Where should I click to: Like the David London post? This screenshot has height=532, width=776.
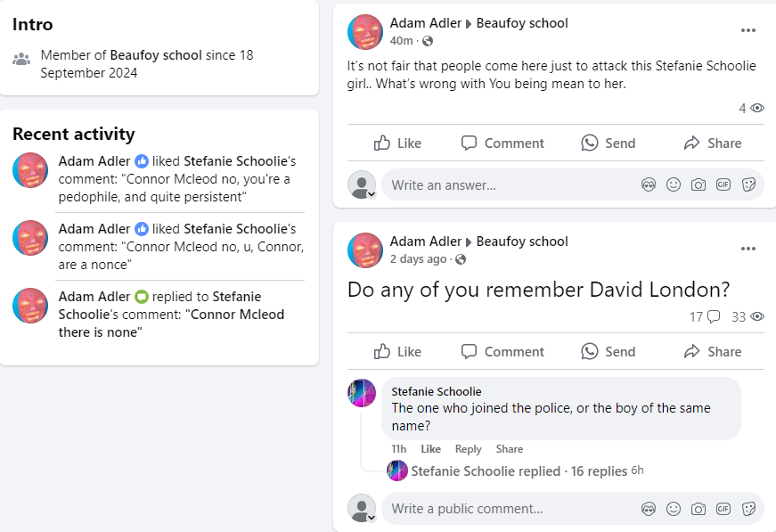pos(397,352)
